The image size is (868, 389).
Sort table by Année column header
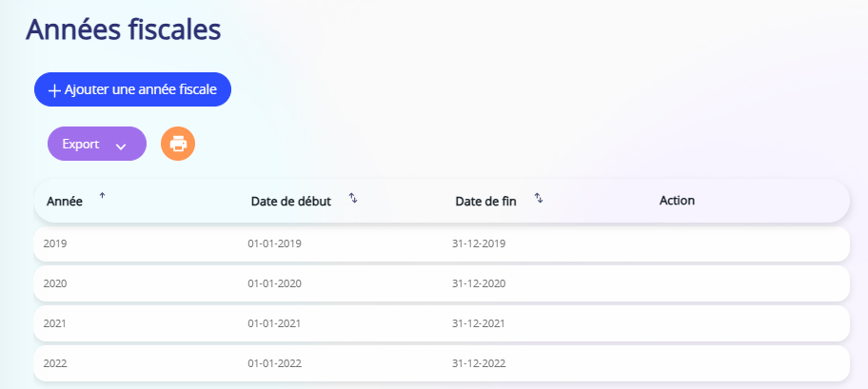pyautogui.click(x=65, y=202)
